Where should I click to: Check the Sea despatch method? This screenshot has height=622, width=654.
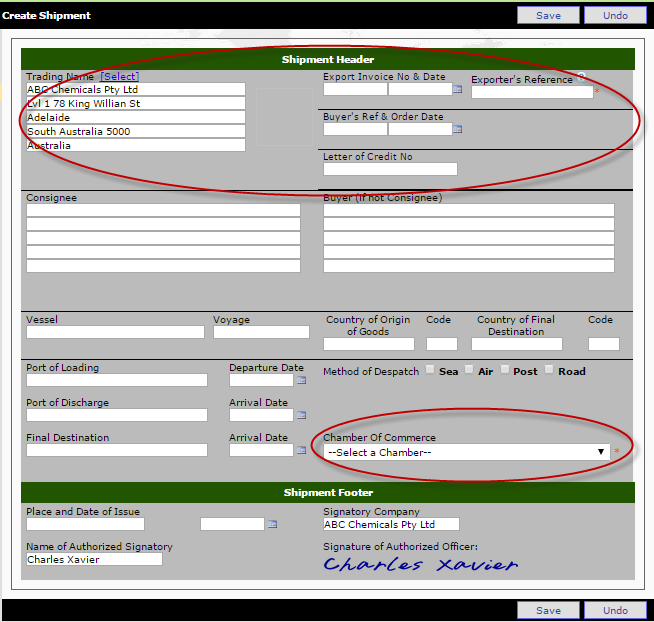pos(430,370)
